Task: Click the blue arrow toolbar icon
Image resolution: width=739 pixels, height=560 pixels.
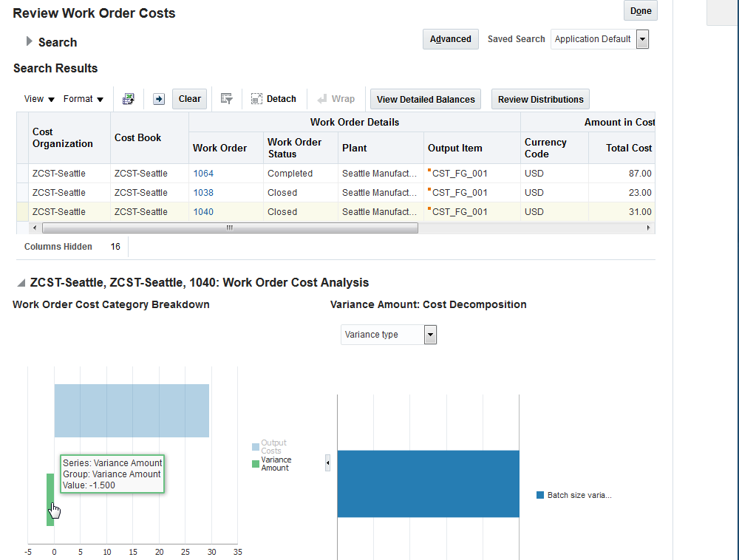Action: [x=158, y=99]
